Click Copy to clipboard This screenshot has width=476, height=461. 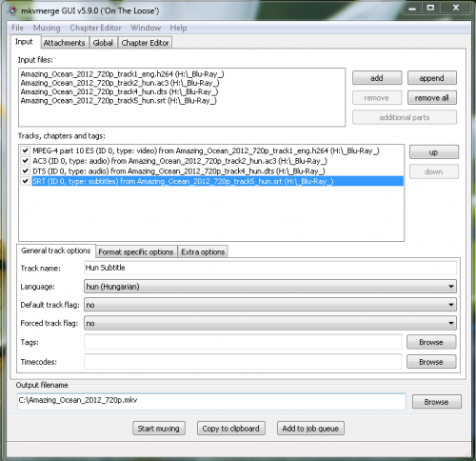click(x=230, y=429)
